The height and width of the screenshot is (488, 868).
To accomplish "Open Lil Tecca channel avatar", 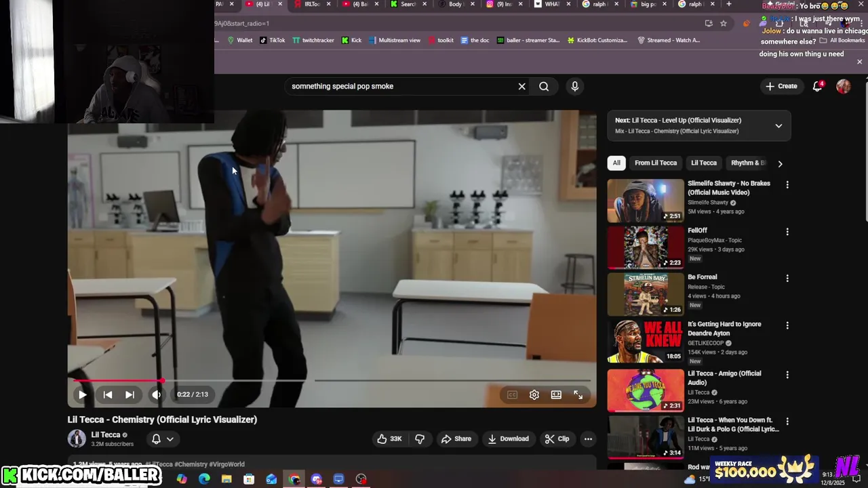I will click(77, 439).
